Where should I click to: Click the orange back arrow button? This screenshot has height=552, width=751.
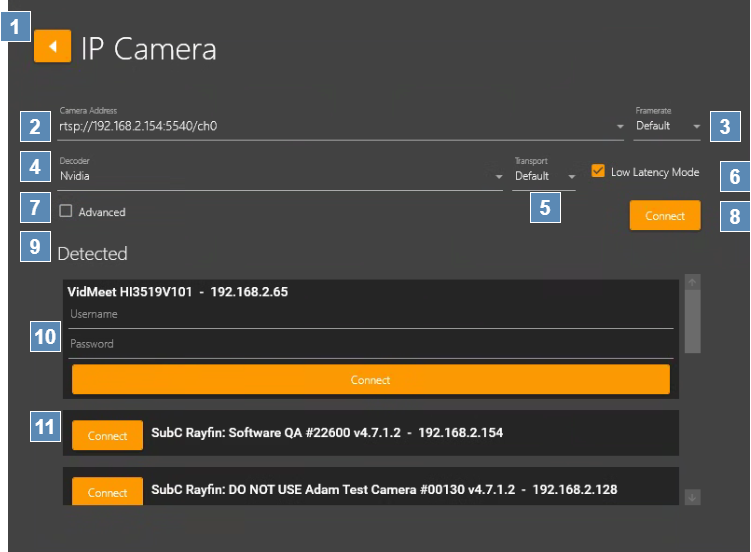tap(52, 46)
